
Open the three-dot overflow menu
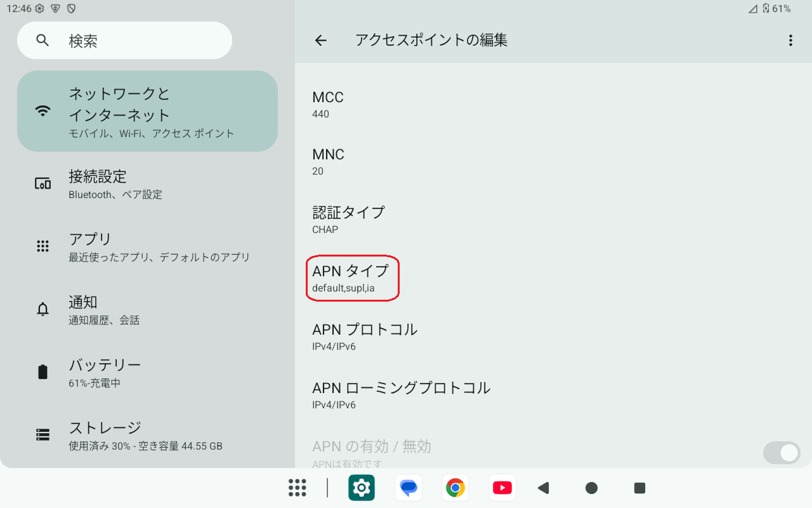tap(790, 41)
